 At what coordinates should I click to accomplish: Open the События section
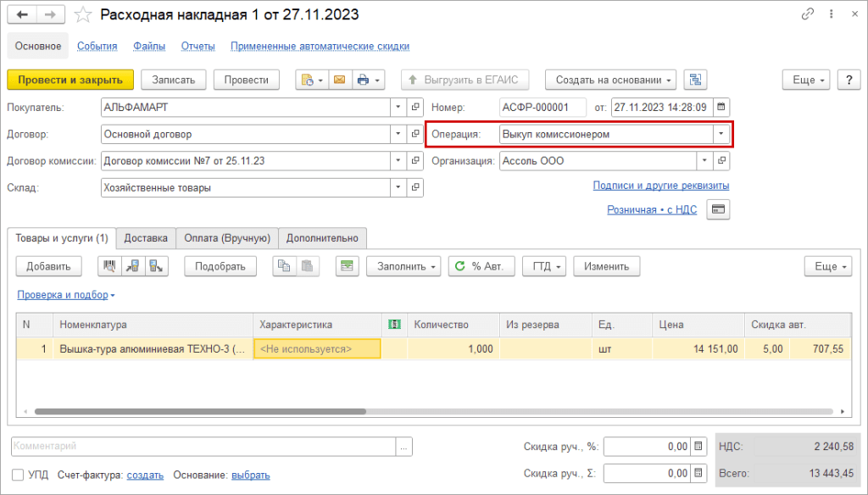coord(97,46)
